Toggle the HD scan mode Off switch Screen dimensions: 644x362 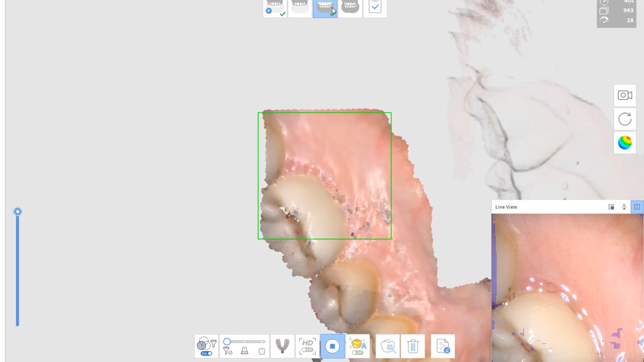coord(307,350)
